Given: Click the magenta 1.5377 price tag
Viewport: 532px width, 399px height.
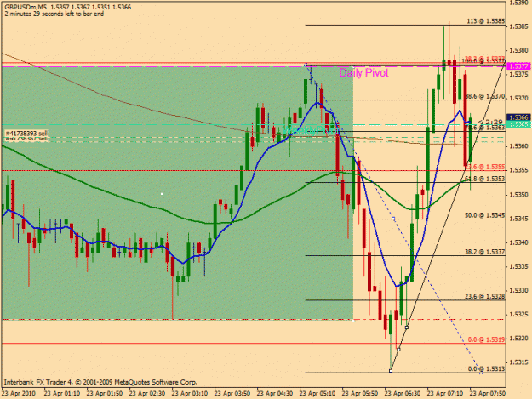Looking at the screenshot, I should click(x=518, y=66).
